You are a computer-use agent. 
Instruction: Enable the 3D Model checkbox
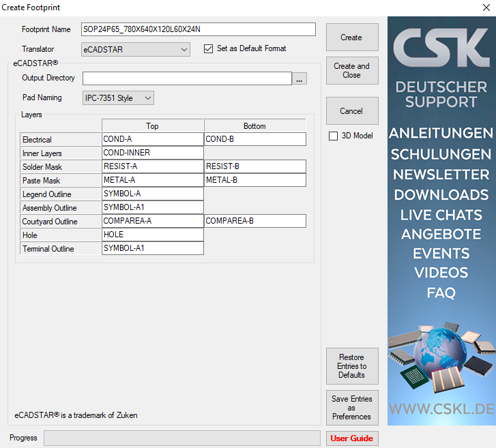click(x=333, y=136)
